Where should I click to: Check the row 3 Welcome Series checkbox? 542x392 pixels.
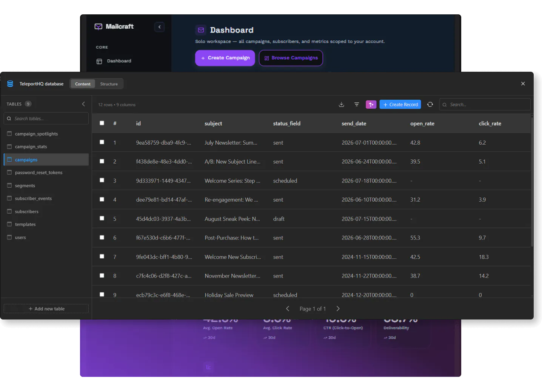102,180
